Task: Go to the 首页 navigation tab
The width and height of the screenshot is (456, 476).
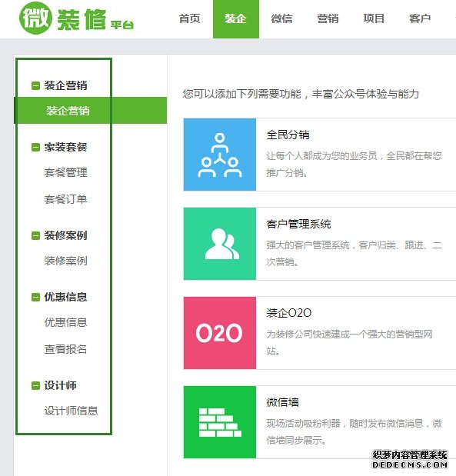Action: [x=189, y=18]
